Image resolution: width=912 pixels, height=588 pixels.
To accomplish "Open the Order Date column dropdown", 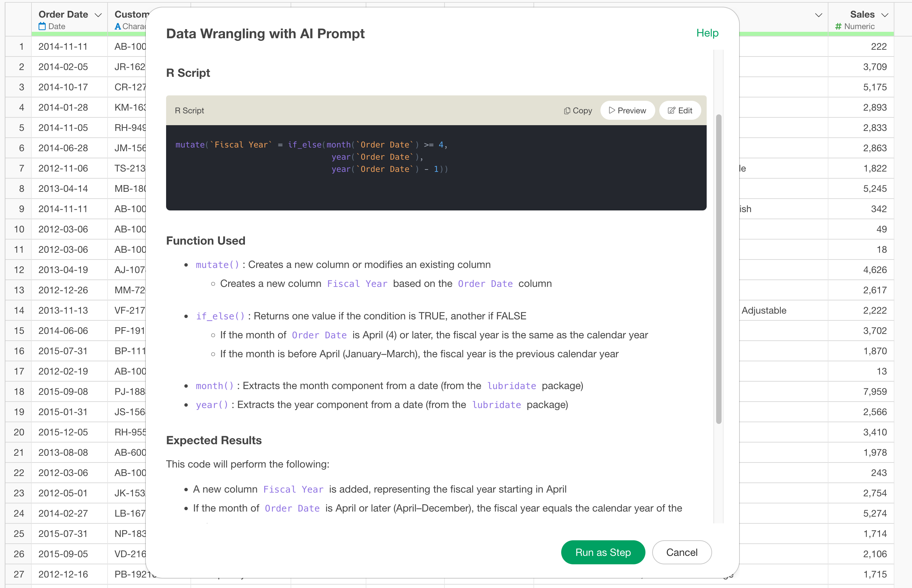I will click(x=98, y=15).
